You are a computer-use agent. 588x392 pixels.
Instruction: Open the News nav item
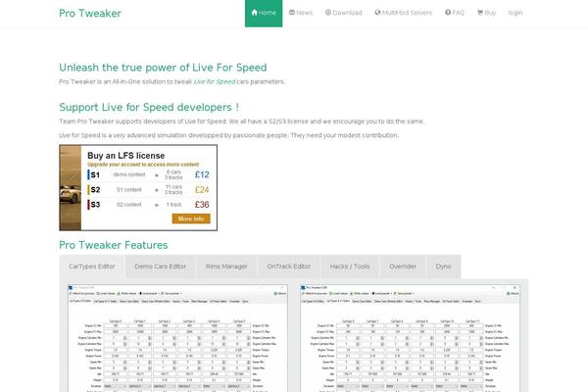[x=301, y=13]
